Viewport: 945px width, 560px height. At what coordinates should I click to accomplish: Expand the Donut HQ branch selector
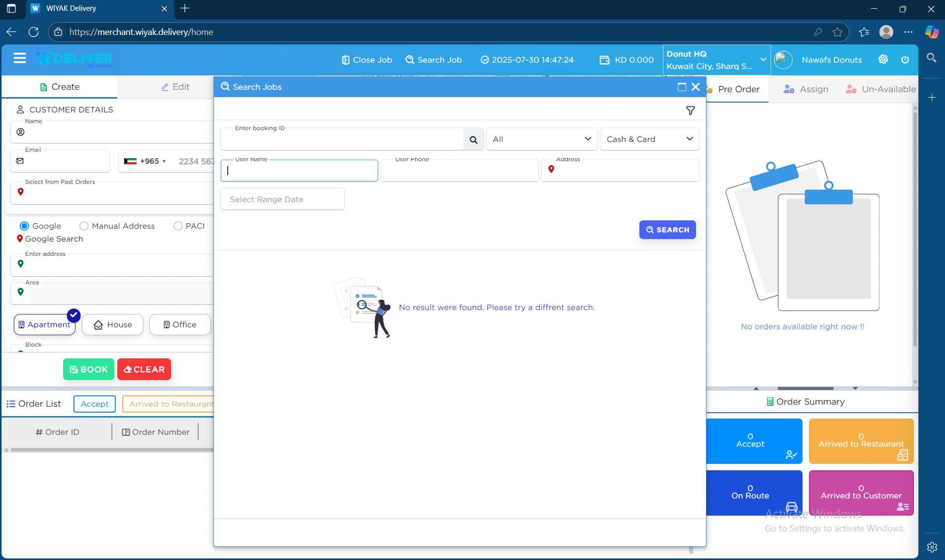716,60
